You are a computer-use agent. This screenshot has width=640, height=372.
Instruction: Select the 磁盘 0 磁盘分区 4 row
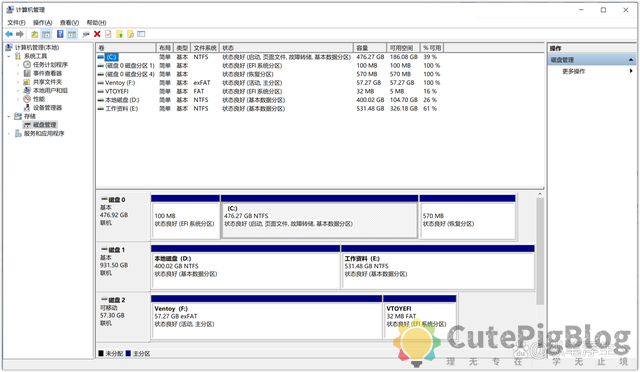[x=269, y=74]
